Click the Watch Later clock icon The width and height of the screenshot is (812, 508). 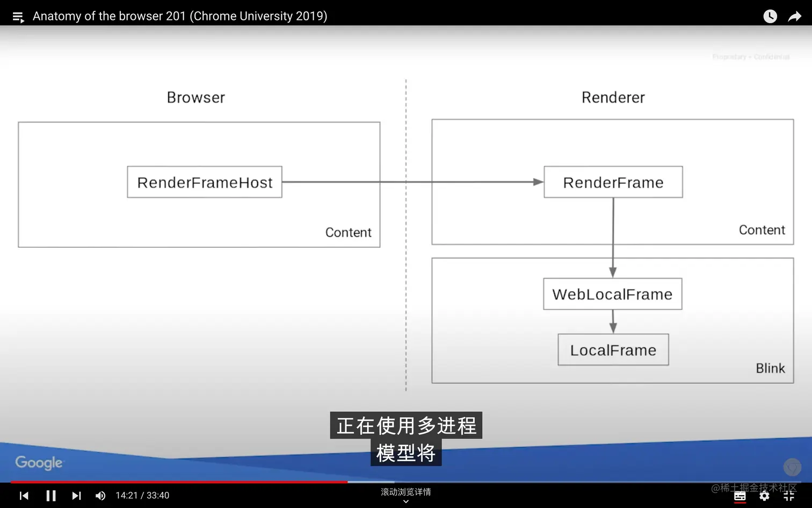pos(770,17)
